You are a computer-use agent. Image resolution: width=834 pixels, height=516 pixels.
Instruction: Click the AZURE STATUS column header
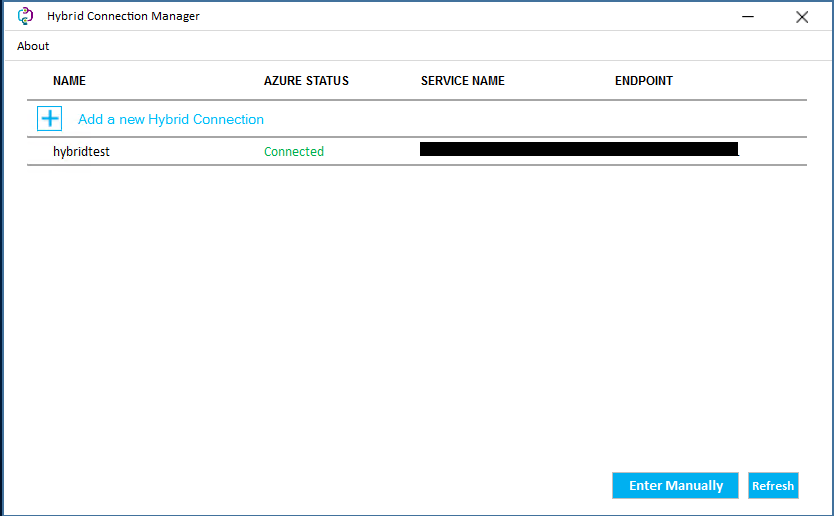306,81
